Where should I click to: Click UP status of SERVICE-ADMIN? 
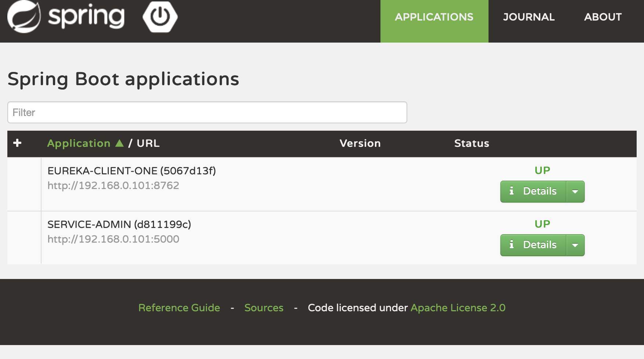[x=542, y=224]
